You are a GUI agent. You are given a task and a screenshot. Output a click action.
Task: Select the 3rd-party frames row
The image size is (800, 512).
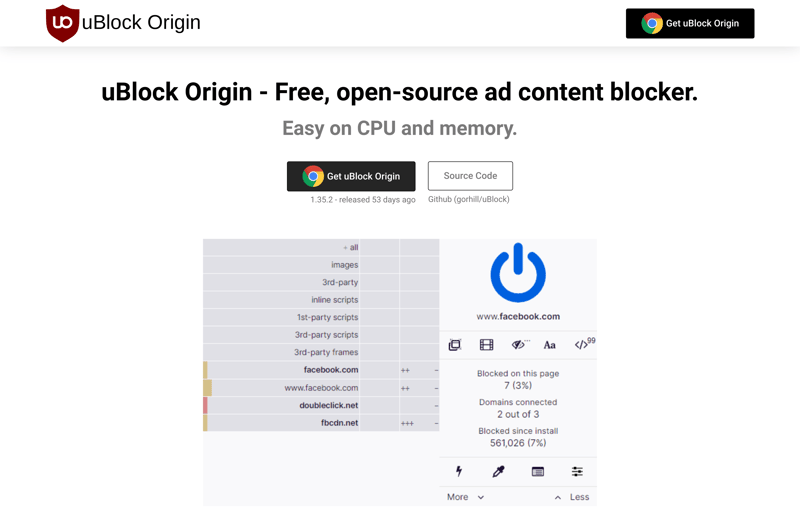tap(321, 352)
